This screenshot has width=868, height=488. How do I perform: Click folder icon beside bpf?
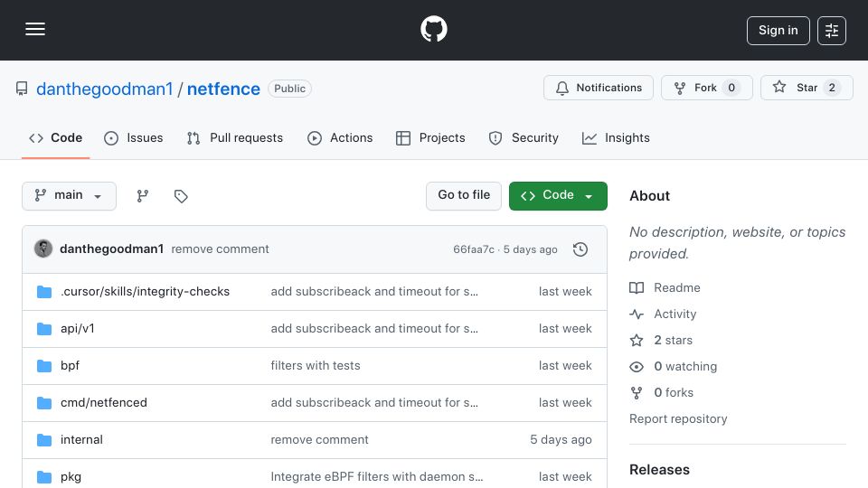43,366
